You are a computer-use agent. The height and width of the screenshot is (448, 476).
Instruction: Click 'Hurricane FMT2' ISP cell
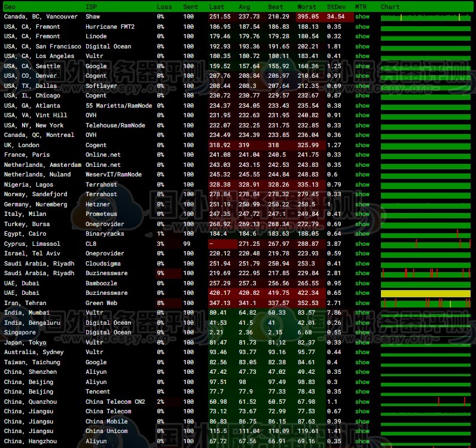(110, 27)
